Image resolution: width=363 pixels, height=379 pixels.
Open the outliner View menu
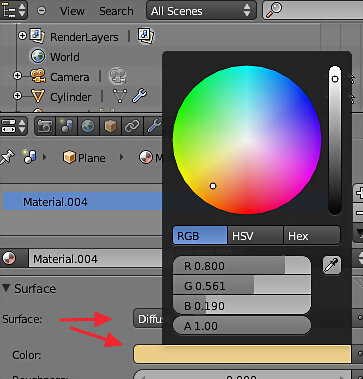(72, 11)
